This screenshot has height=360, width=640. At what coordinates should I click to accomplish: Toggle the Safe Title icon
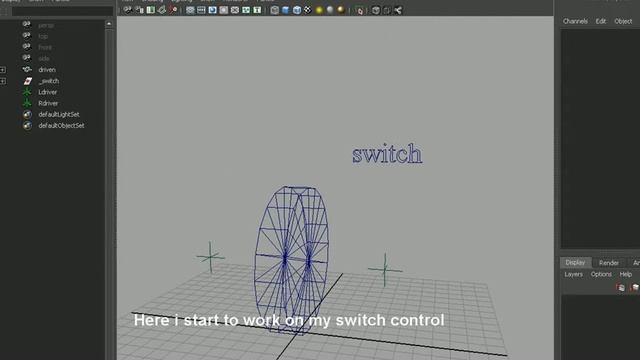(x=257, y=10)
